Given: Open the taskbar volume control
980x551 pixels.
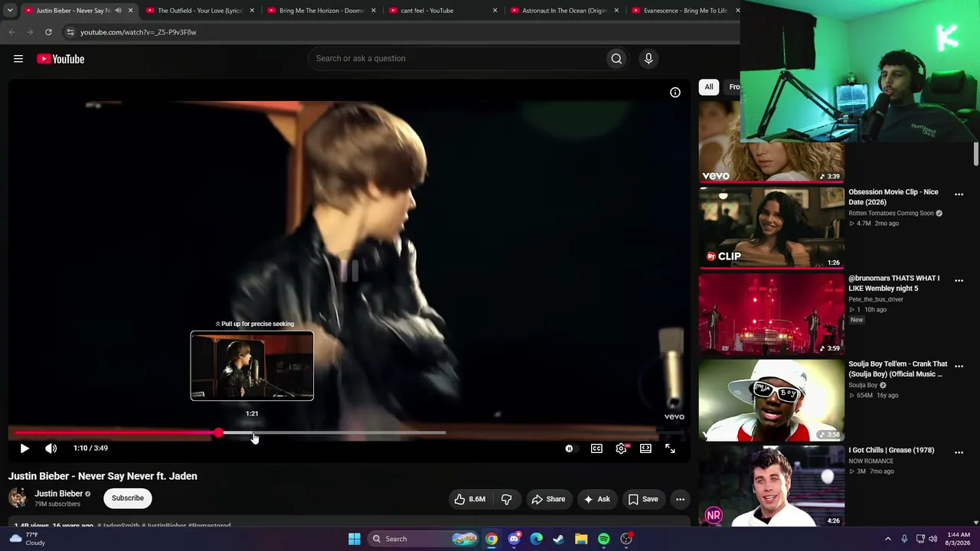Looking at the screenshot, I should pyautogui.click(x=933, y=539).
